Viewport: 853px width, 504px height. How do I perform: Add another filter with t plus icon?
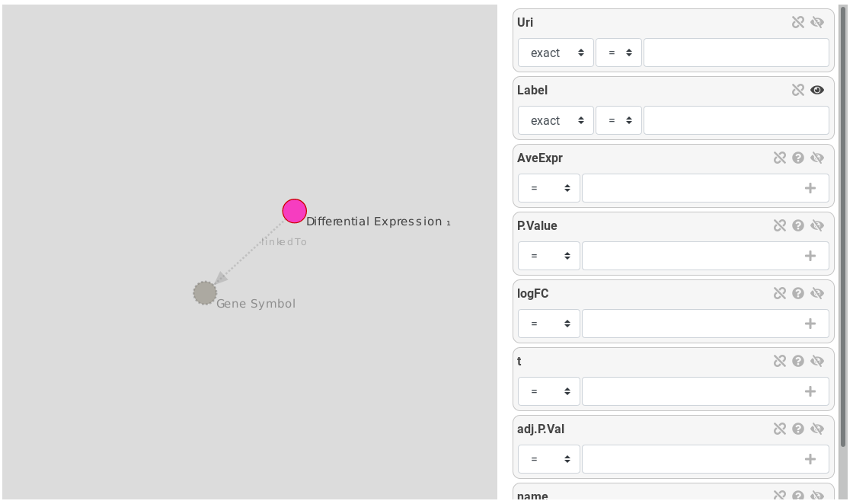pos(810,391)
